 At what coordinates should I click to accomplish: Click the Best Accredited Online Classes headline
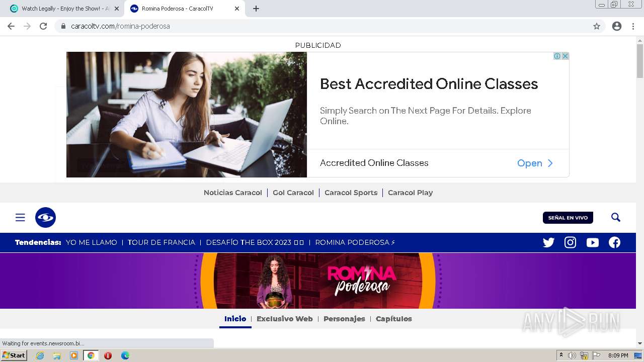click(429, 84)
